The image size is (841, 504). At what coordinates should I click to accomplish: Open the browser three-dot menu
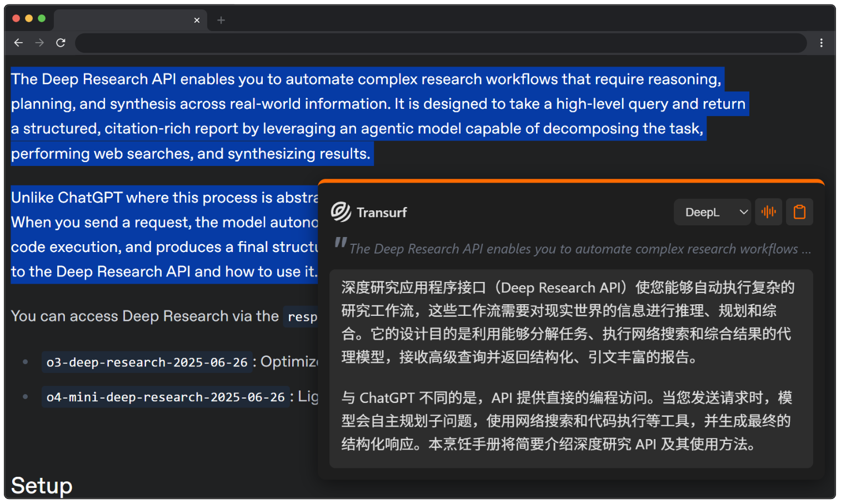point(822,43)
